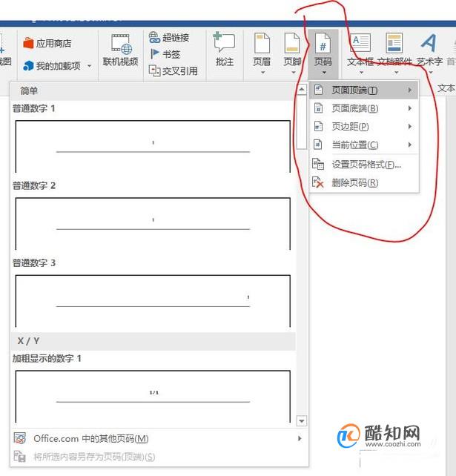This screenshot has height=476, width=456.
Task: Select 页面顶端(T) menu entry
Action: [x=364, y=90]
